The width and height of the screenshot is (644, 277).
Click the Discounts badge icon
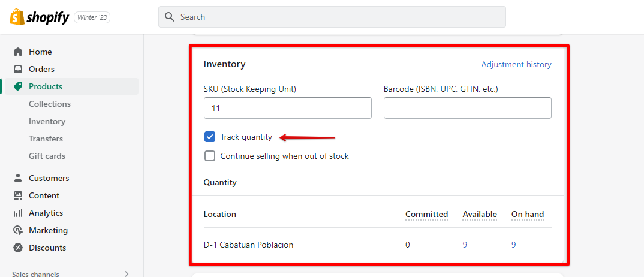[x=18, y=248]
